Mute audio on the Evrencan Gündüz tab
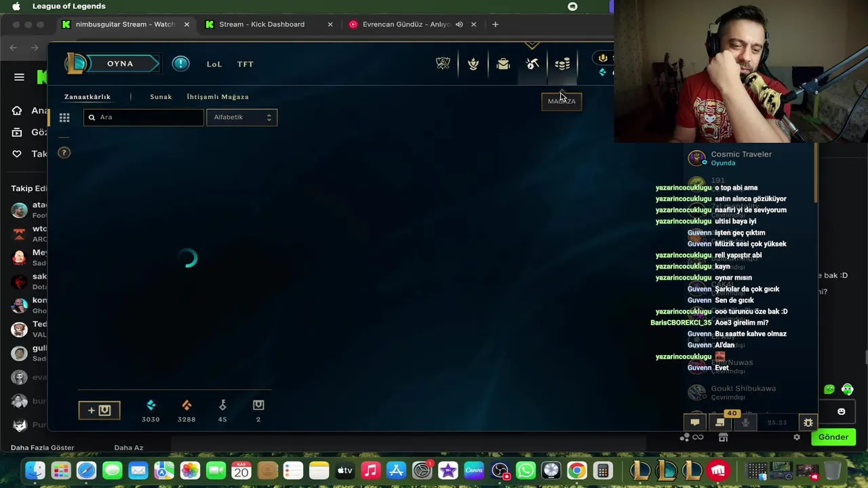This screenshot has height=488, width=868. 459,24
